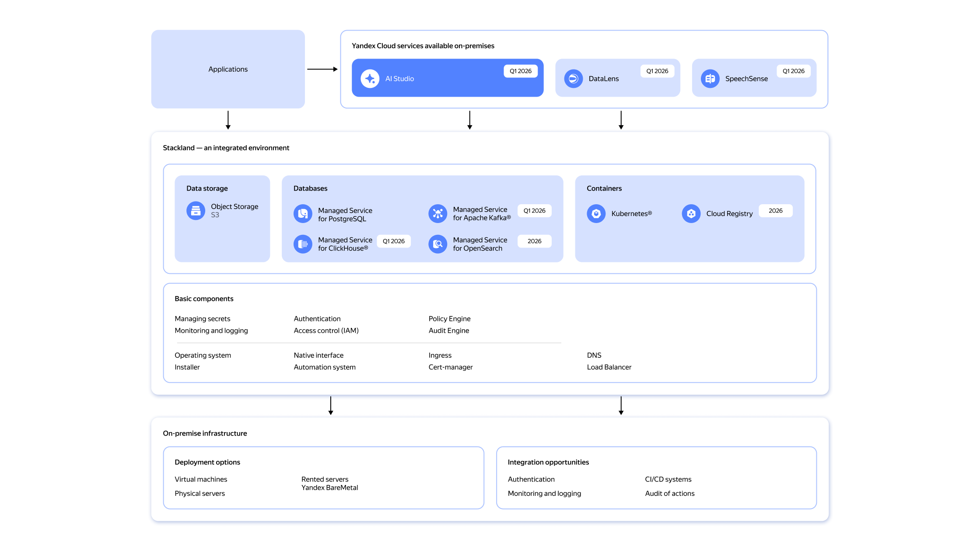This screenshot has height=551, width=980.
Task: Click the CI/CD systems label
Action: tap(668, 479)
